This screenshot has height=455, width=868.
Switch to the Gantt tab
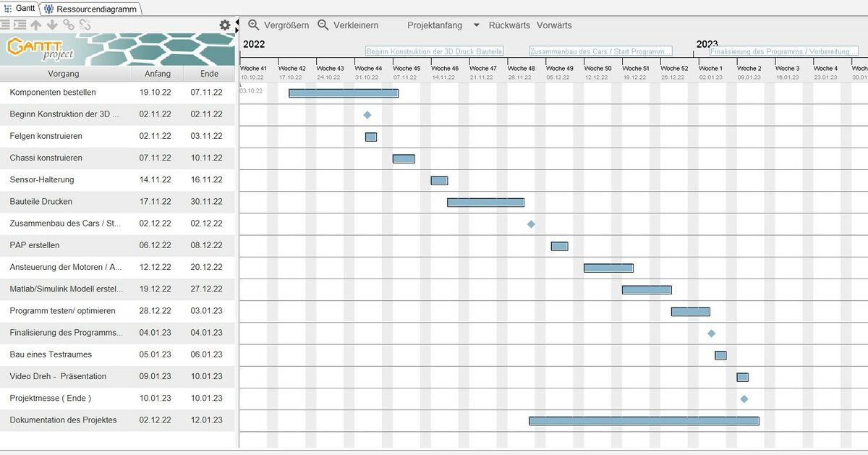pyautogui.click(x=20, y=9)
